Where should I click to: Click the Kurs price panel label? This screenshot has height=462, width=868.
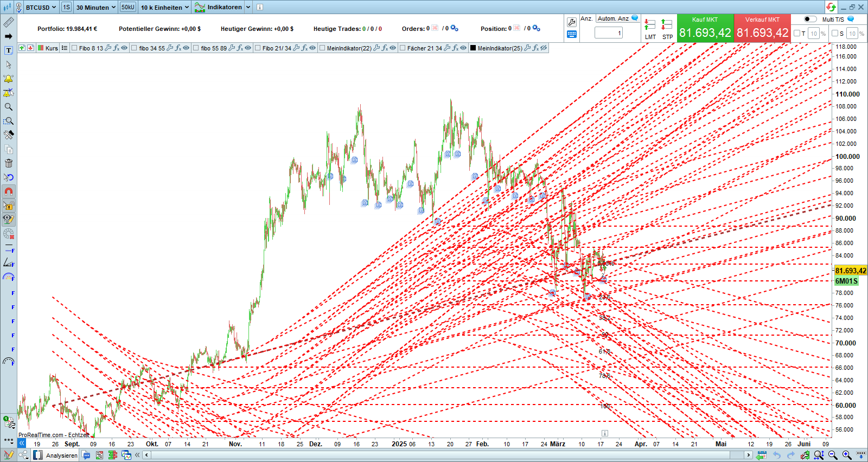coord(52,48)
